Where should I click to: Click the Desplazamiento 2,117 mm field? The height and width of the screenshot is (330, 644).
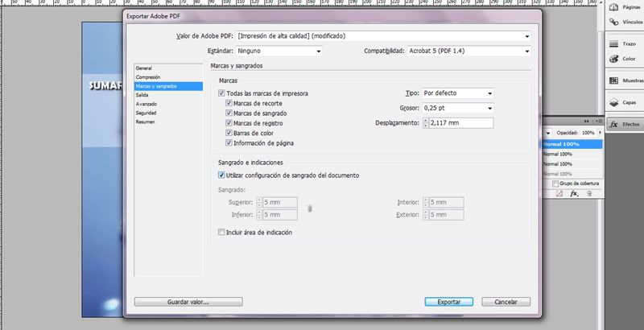[x=461, y=122]
